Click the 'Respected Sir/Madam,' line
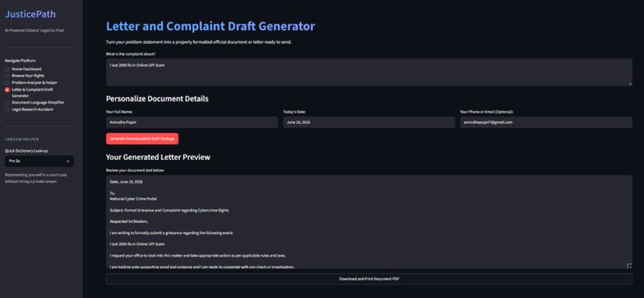 [129, 221]
